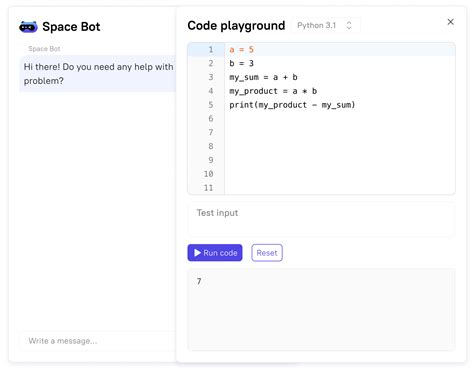
Task: Run the code with Run code button
Action: pyautogui.click(x=215, y=253)
